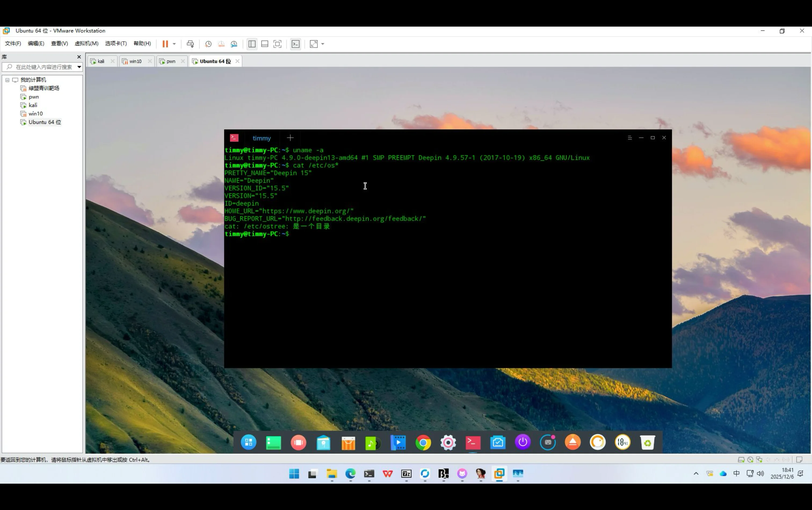Open the VMware console view icon
This screenshot has width=812, height=510.
tap(295, 44)
